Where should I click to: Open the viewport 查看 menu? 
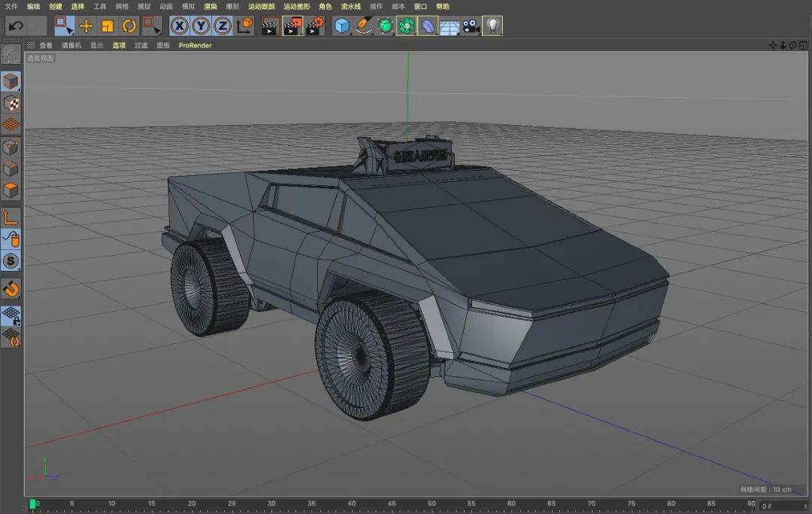coord(46,45)
